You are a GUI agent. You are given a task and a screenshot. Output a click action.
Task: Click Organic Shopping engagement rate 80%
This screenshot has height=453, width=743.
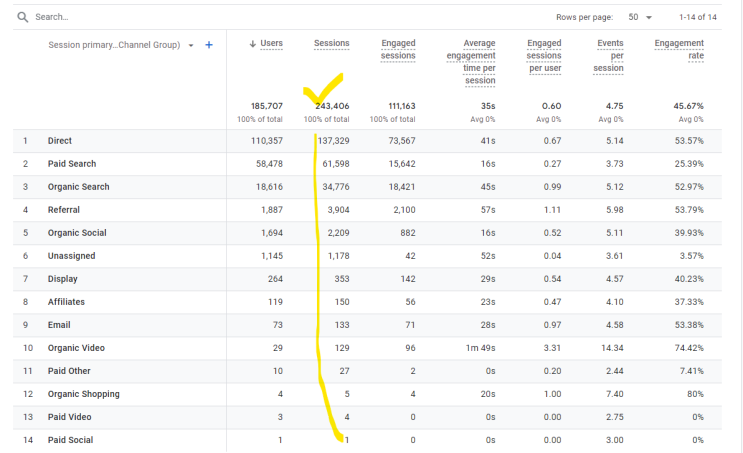(696, 394)
